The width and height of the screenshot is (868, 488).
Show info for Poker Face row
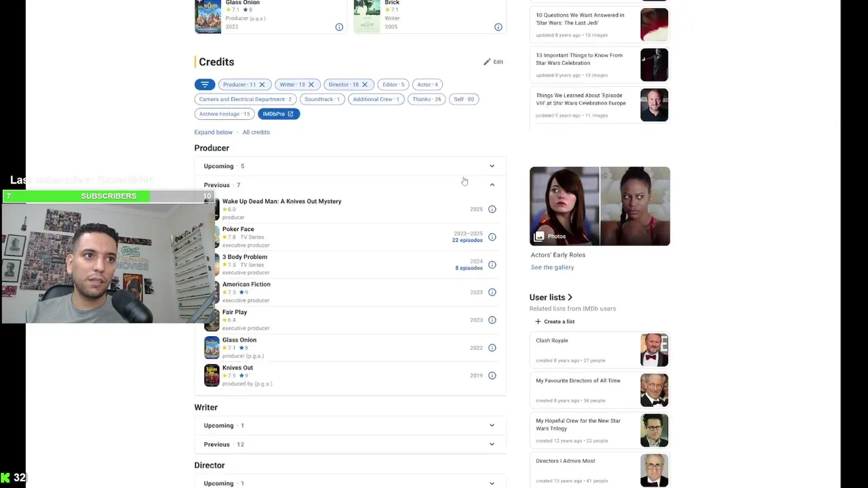[492, 237]
